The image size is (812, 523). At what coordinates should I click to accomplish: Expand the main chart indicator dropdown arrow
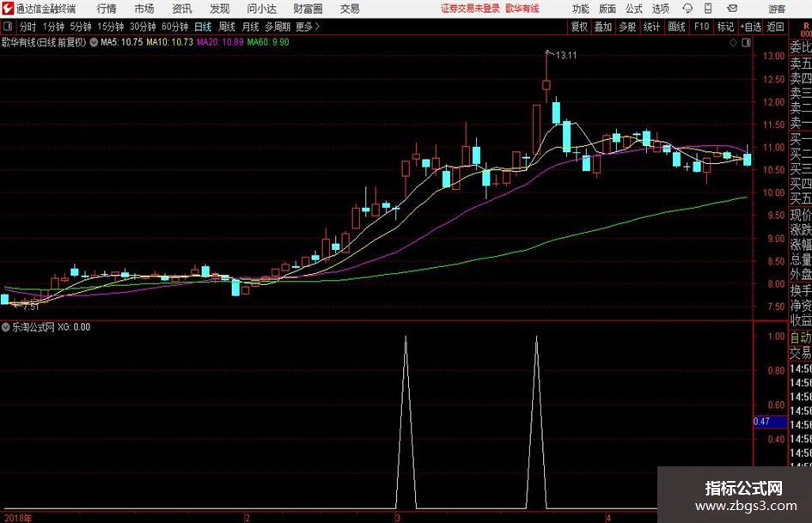coord(94,42)
